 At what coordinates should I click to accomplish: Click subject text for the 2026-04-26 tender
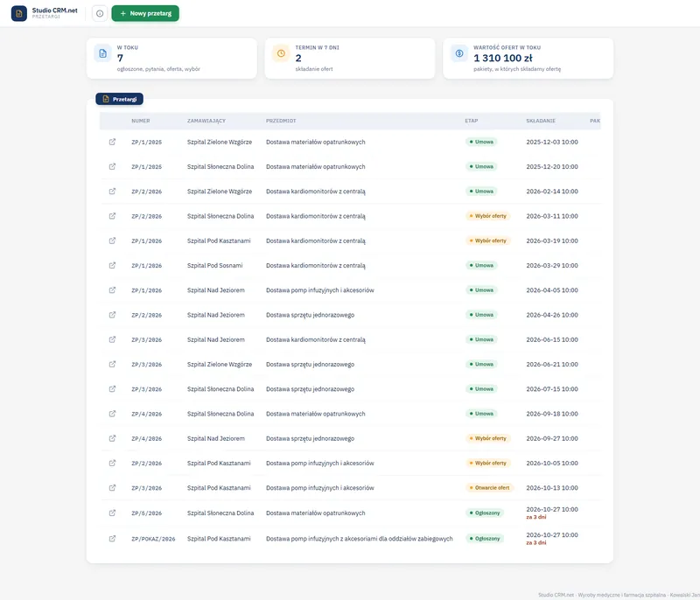(x=310, y=315)
